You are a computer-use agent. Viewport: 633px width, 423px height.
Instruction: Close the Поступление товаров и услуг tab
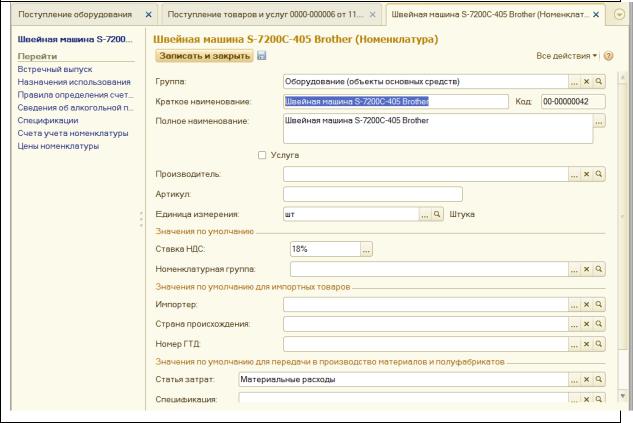click(x=373, y=15)
